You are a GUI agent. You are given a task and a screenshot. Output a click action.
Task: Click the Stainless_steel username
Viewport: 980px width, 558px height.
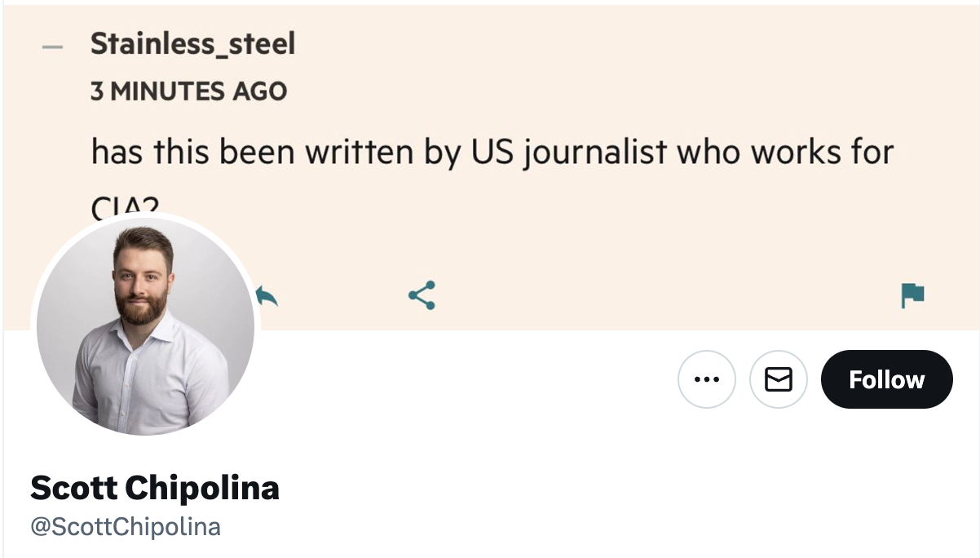[x=192, y=44]
